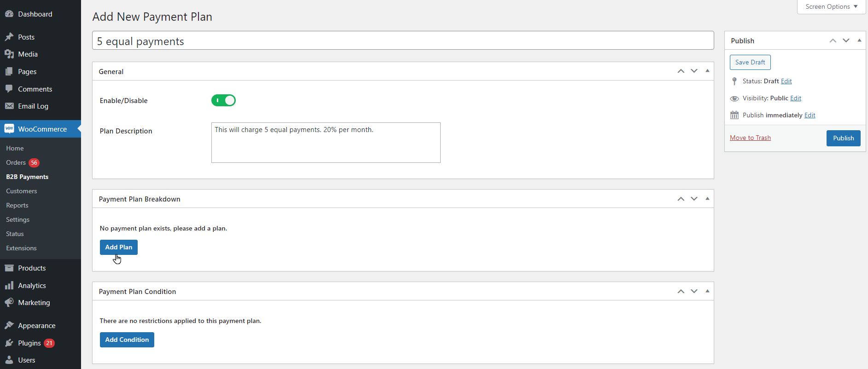868x369 pixels.
Task: Click the Add Plan button
Action: click(119, 247)
